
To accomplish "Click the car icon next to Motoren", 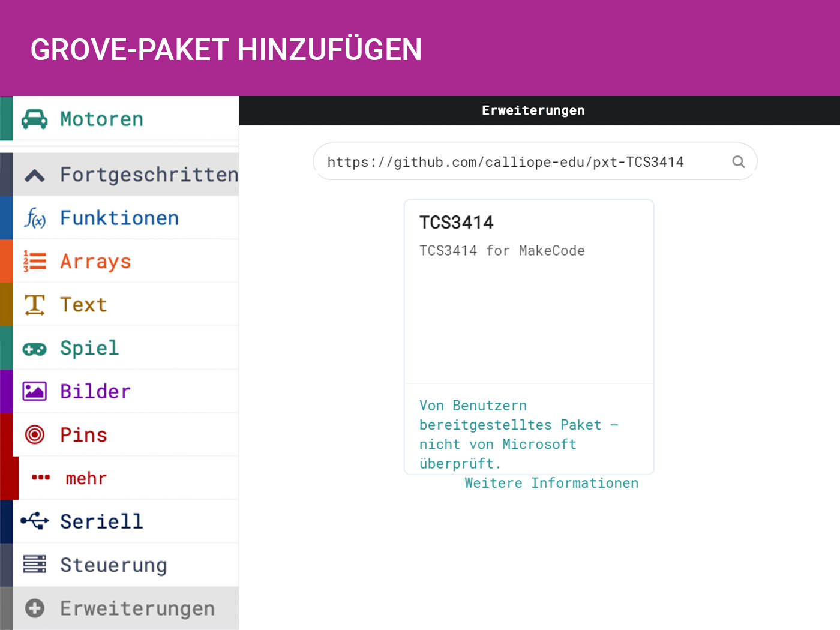I will tap(34, 119).
